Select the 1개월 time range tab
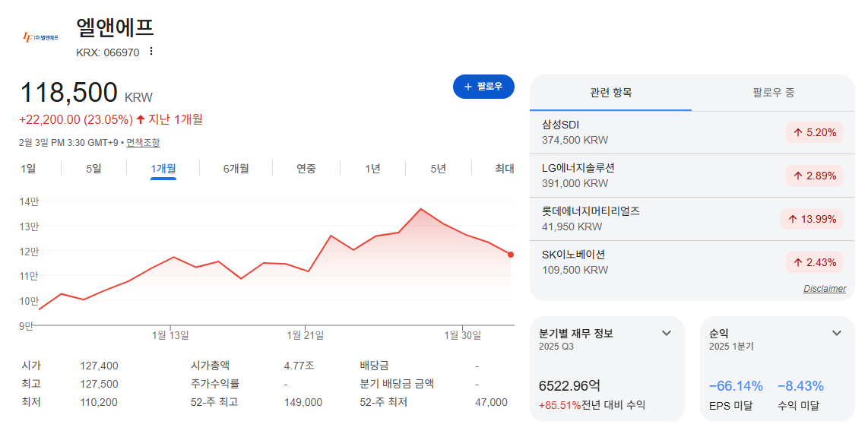The width and height of the screenshot is (868, 434). (x=163, y=169)
